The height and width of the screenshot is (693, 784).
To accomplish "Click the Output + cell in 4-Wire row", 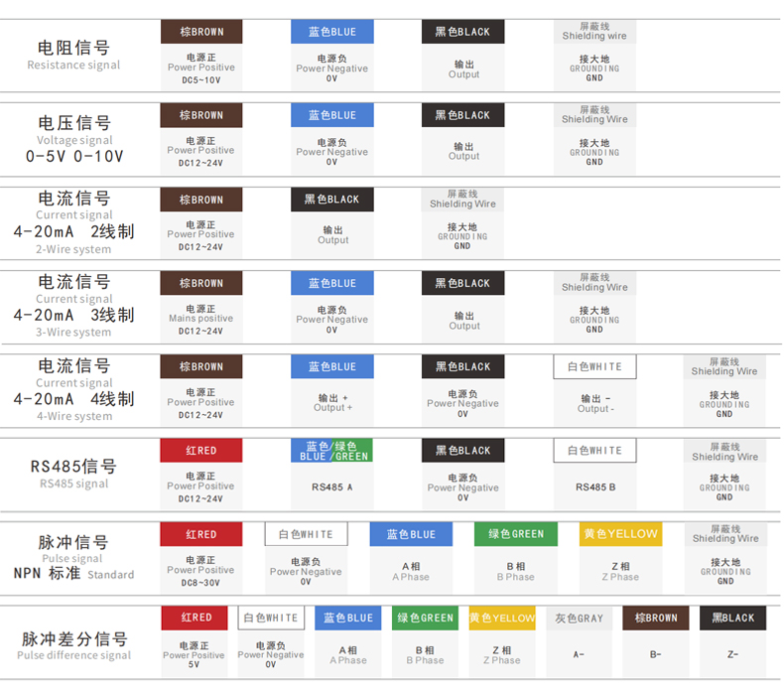I will click(x=332, y=403).
